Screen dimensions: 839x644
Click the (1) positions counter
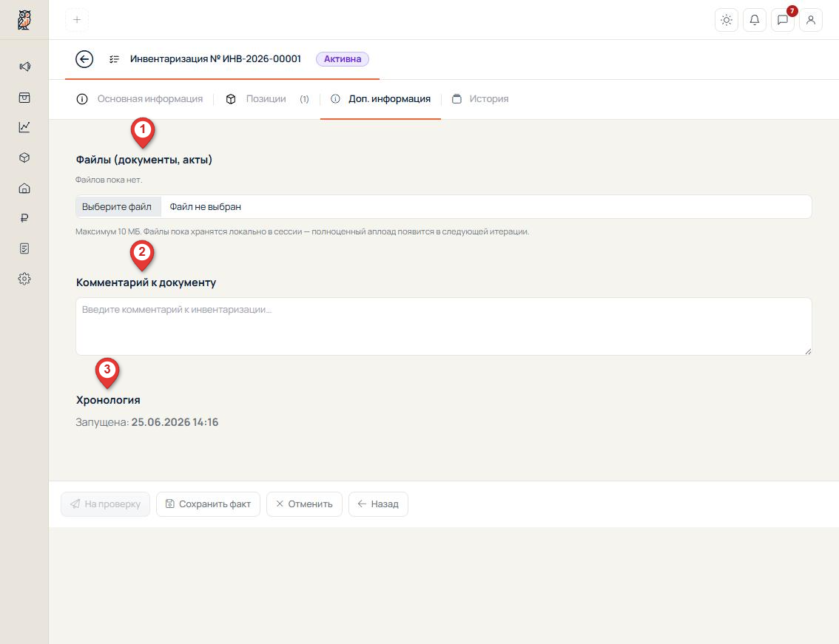[x=305, y=99]
